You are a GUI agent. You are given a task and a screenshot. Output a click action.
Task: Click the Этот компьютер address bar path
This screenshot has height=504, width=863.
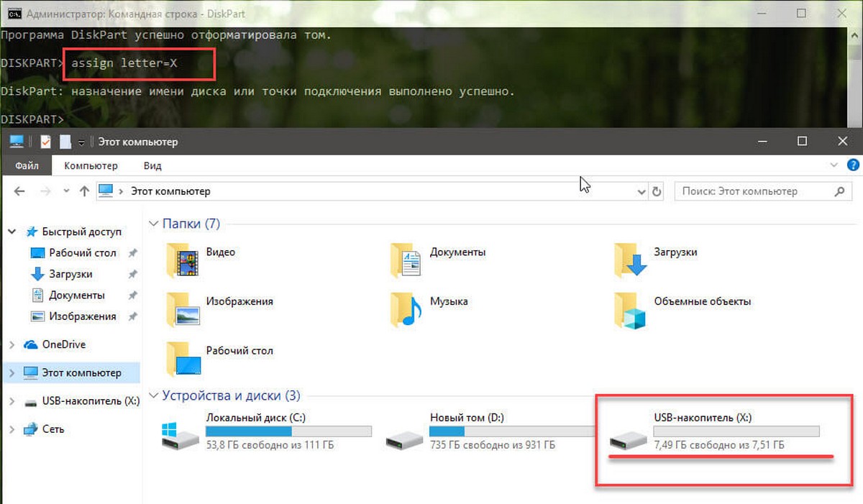pos(170,192)
